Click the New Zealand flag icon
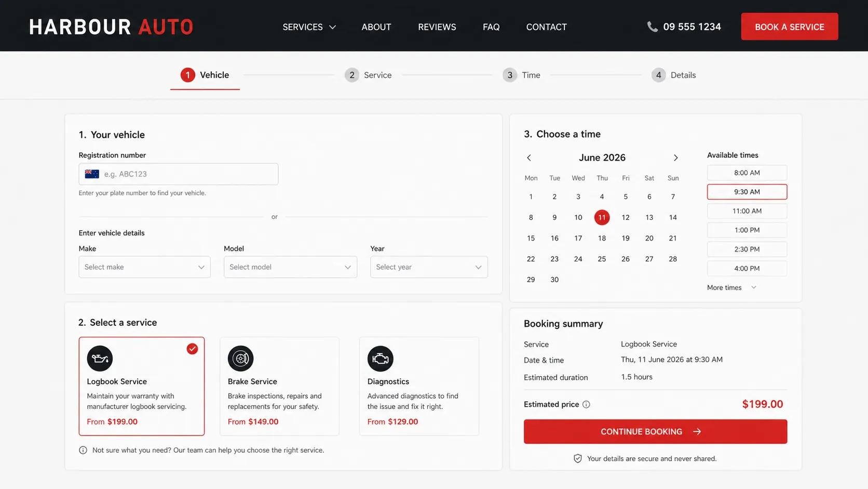The width and height of the screenshot is (868, 489). (x=92, y=174)
